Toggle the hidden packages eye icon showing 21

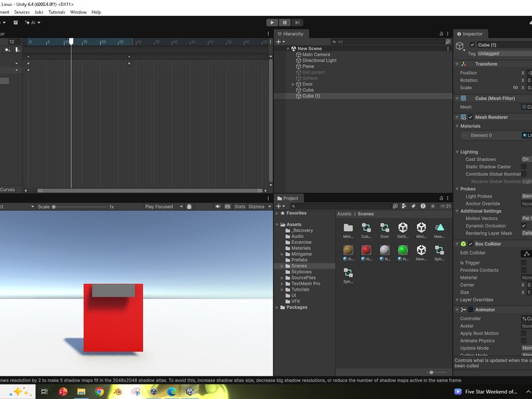[x=445, y=206]
